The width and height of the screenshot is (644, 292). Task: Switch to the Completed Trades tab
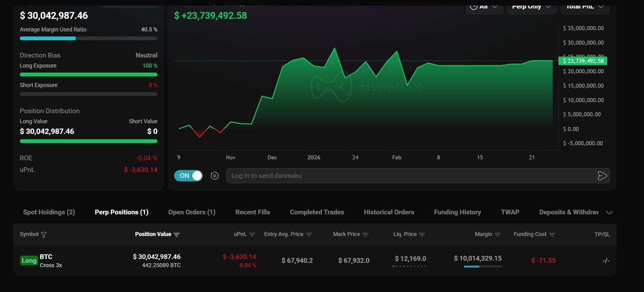coord(317,212)
